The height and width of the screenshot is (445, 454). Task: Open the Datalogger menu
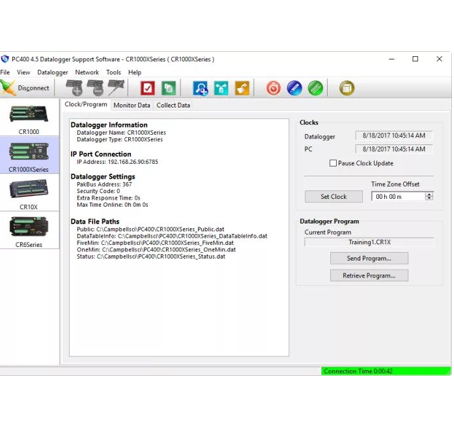point(52,72)
